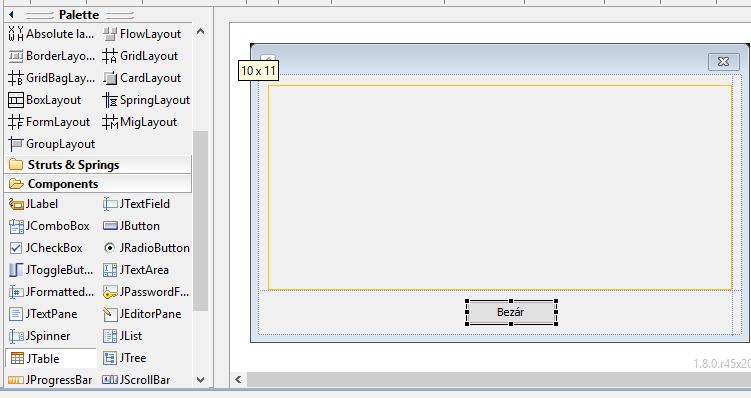
Task: Pick BoxLayout in the palette
Action: coord(45,100)
